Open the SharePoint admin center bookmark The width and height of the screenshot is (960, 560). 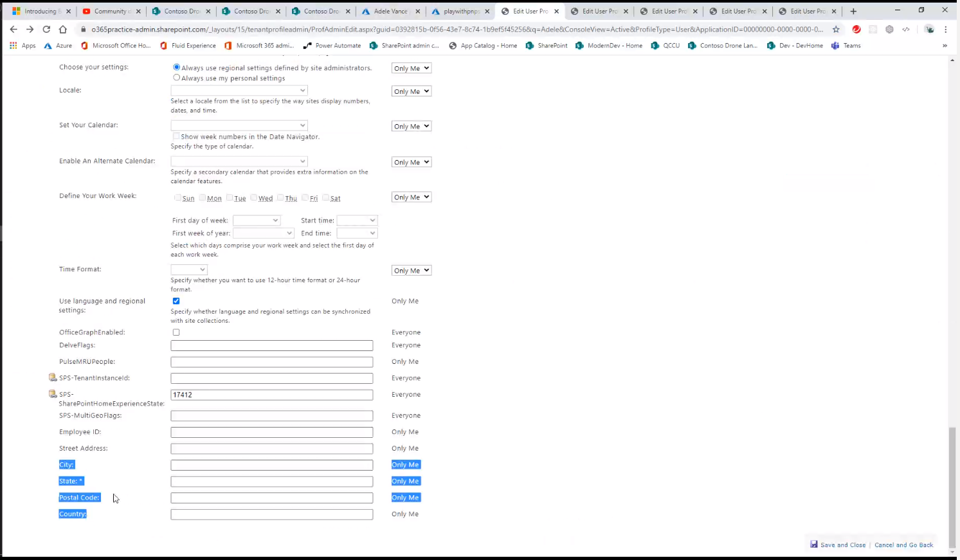404,45
